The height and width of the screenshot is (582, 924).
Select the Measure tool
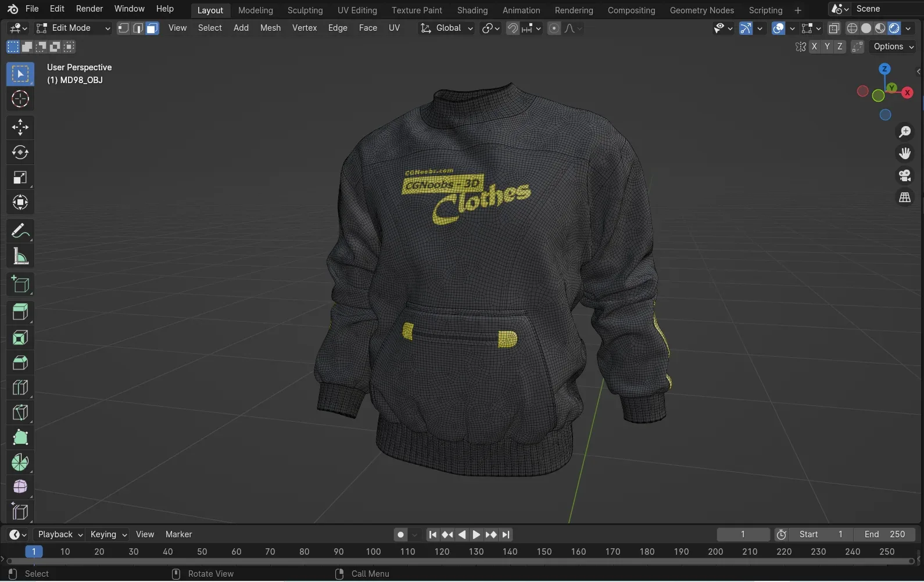click(x=20, y=256)
